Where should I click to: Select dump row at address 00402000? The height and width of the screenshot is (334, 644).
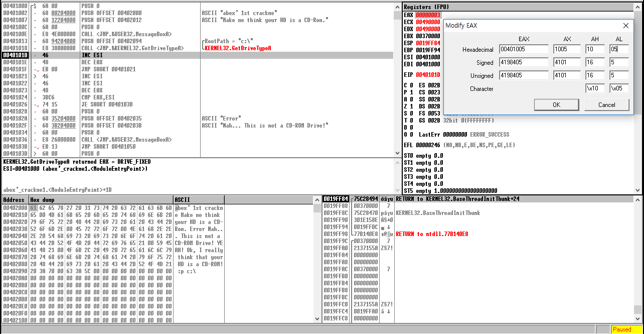point(113,208)
